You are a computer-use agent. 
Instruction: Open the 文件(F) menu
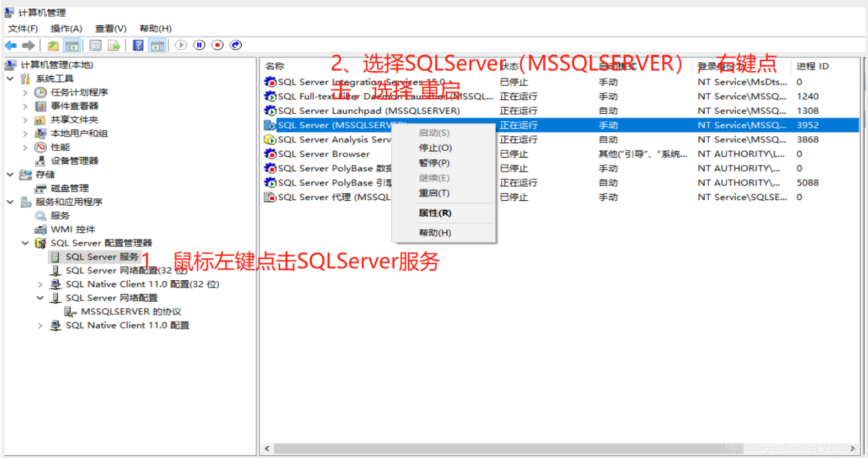23,29
